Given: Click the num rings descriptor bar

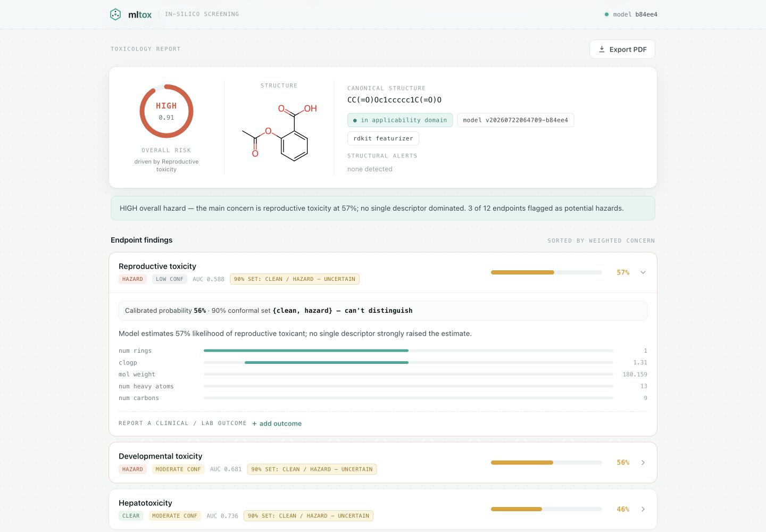Looking at the screenshot, I should point(409,351).
